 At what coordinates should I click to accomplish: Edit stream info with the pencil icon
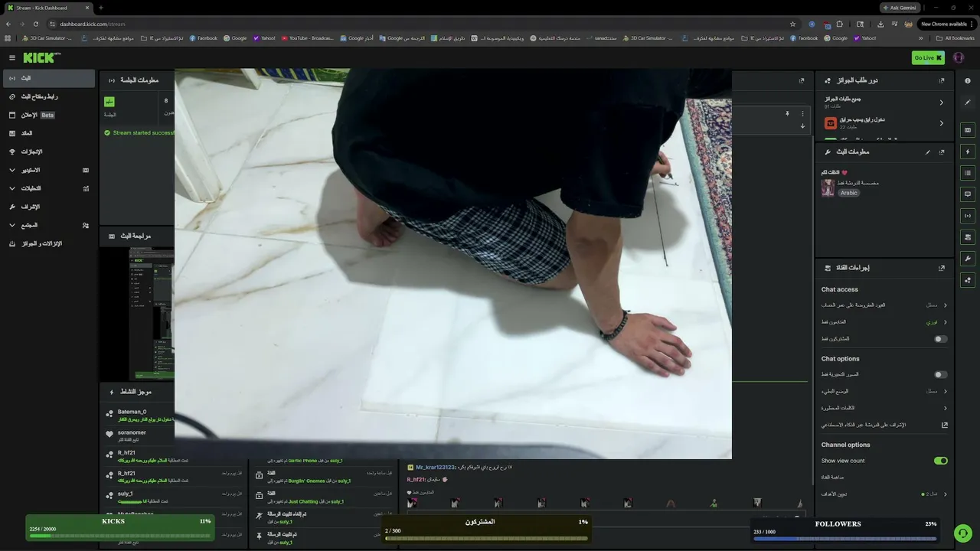click(928, 152)
